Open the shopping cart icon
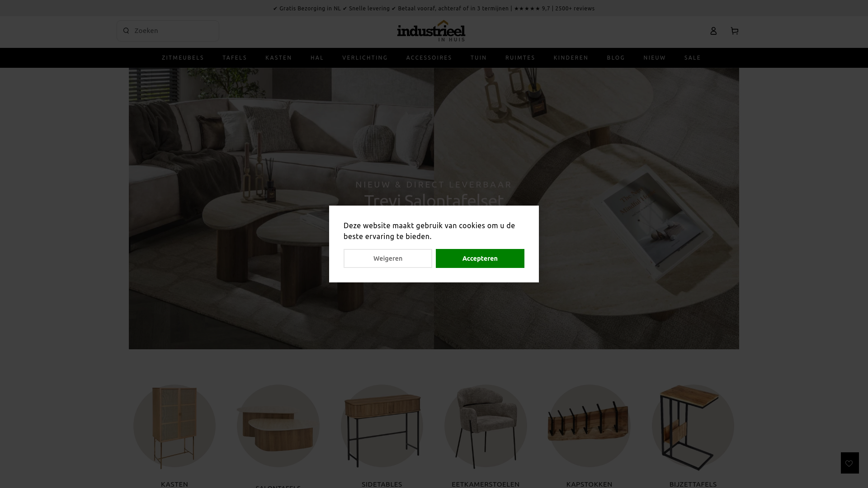The width and height of the screenshot is (868, 488). pyautogui.click(x=735, y=31)
